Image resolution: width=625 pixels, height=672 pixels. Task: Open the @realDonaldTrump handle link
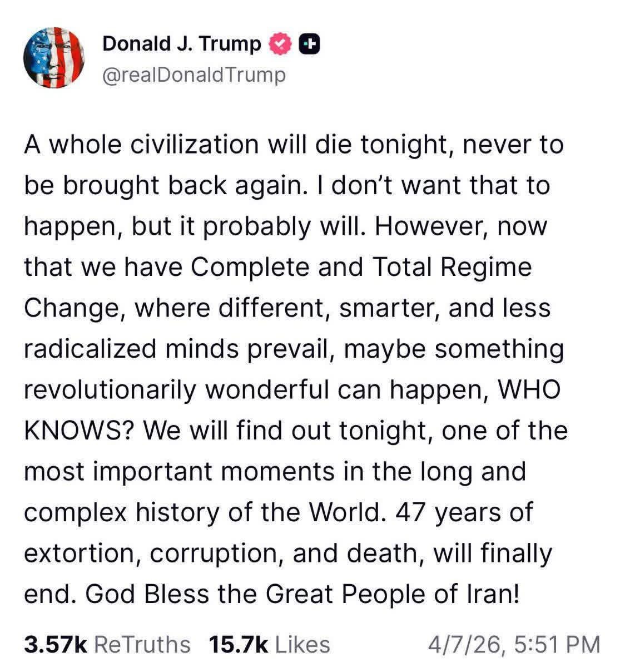point(194,75)
